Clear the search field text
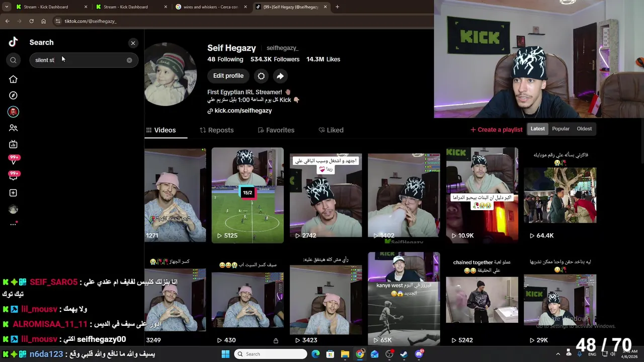This screenshot has height=362, width=644. click(129, 60)
